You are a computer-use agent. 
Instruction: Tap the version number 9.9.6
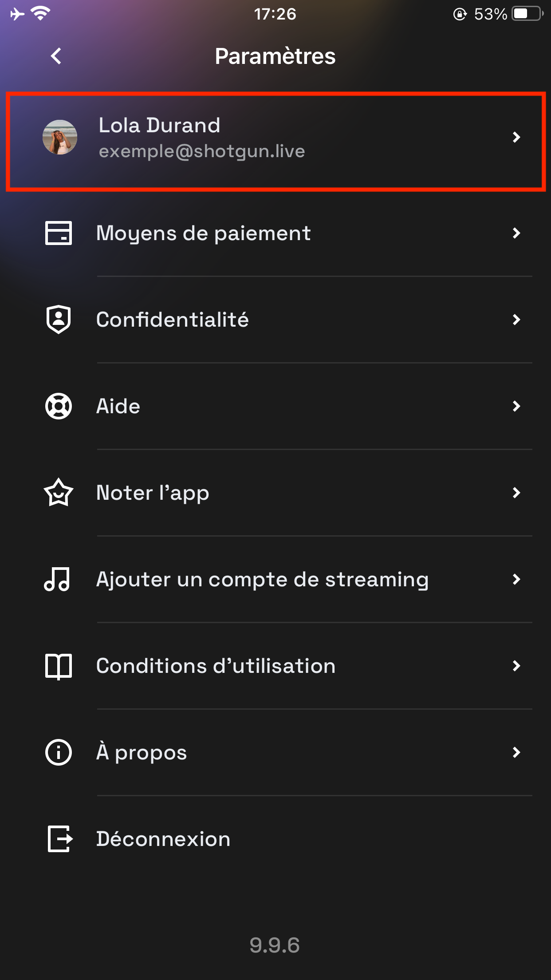275,945
